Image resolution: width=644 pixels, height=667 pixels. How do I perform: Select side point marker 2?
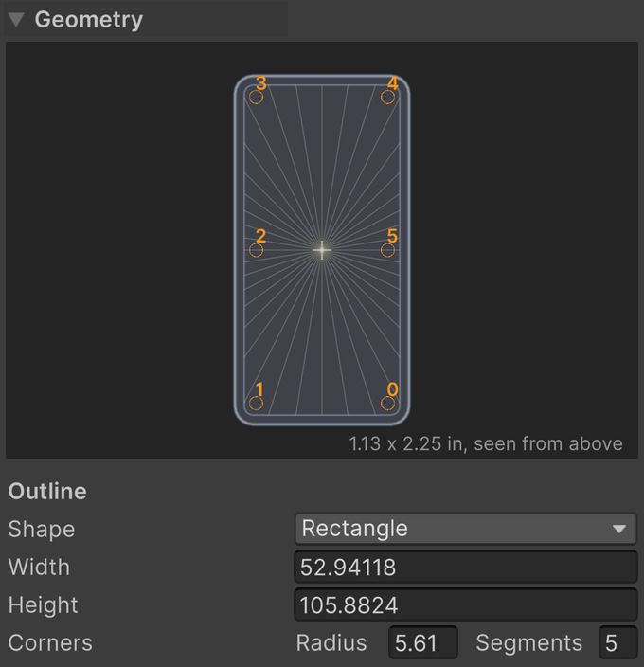(256, 250)
